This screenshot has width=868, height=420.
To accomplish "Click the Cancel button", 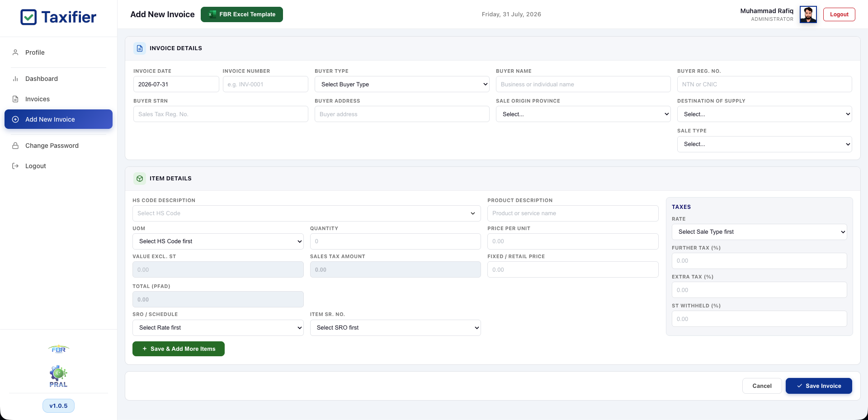I will 762,386.
